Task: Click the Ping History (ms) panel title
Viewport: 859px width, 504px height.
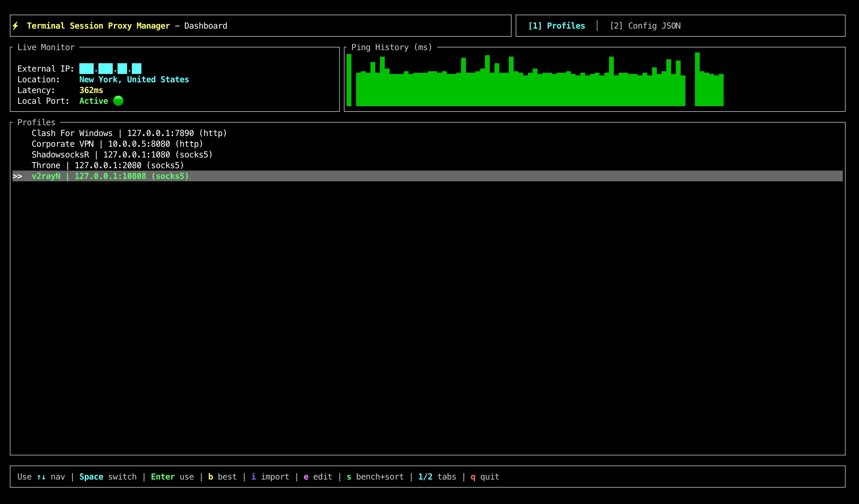Action: (x=392, y=47)
